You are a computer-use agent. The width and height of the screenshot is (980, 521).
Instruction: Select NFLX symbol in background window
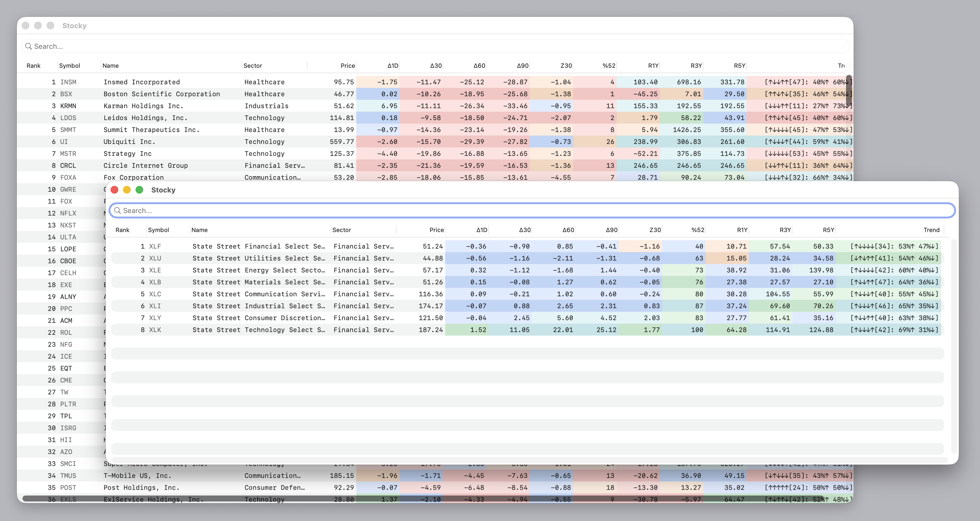68,213
